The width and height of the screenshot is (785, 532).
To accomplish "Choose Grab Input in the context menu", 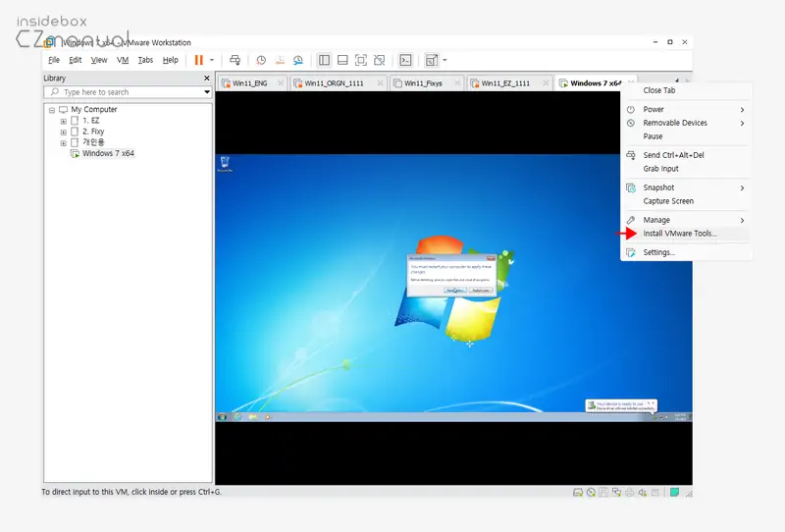I will click(x=686, y=169).
